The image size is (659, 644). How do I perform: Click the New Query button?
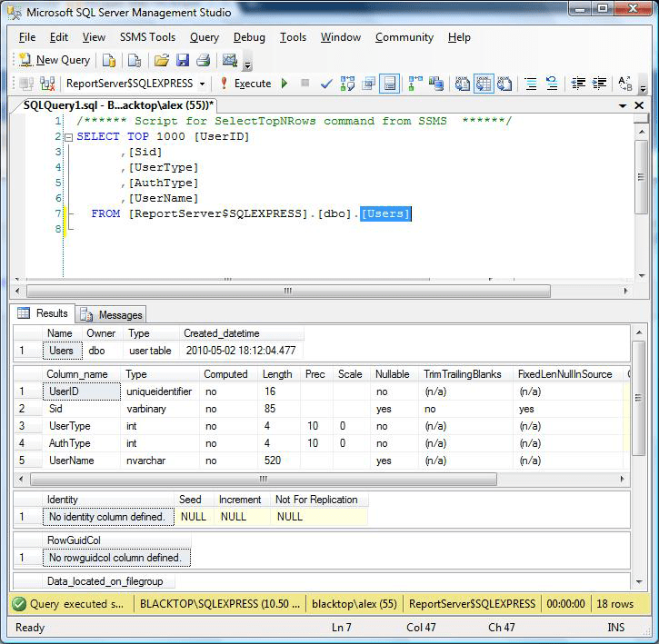click(x=55, y=60)
